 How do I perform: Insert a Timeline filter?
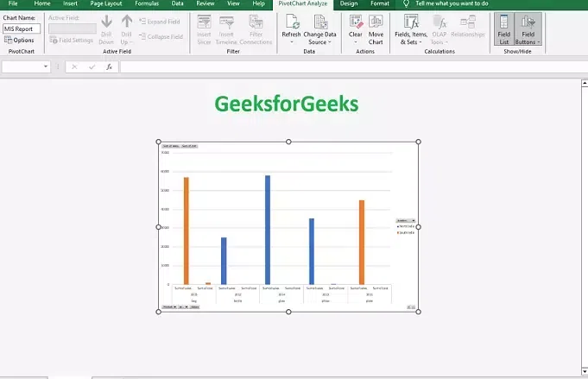click(226, 30)
